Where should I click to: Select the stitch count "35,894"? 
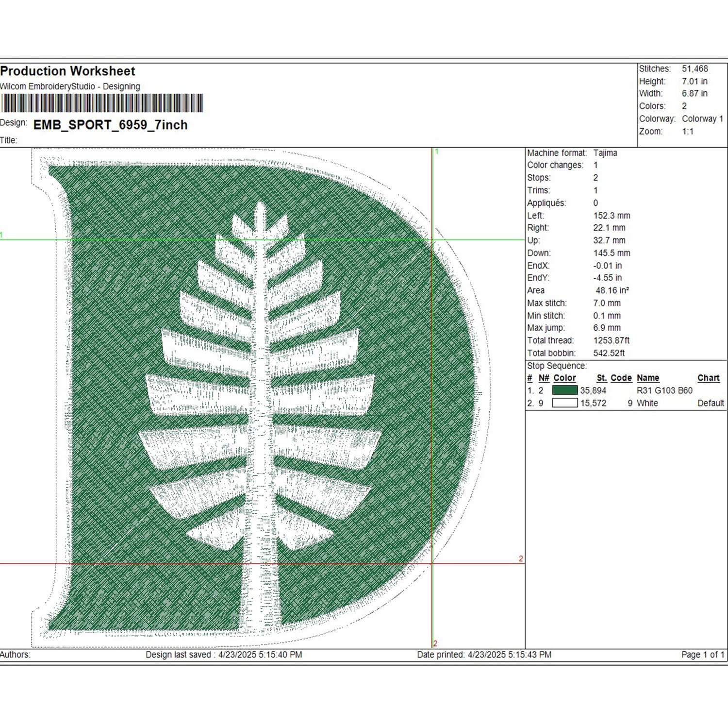coord(593,390)
